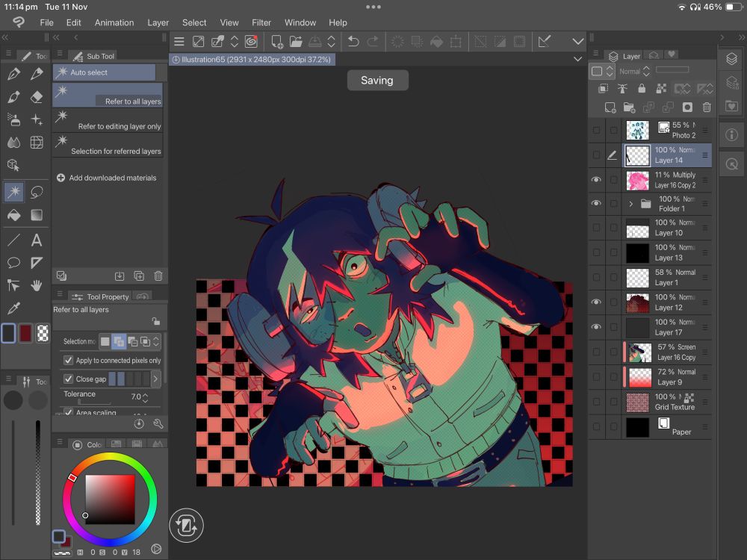Expand command bar overflow chevron
The image size is (747, 560).
577,42
